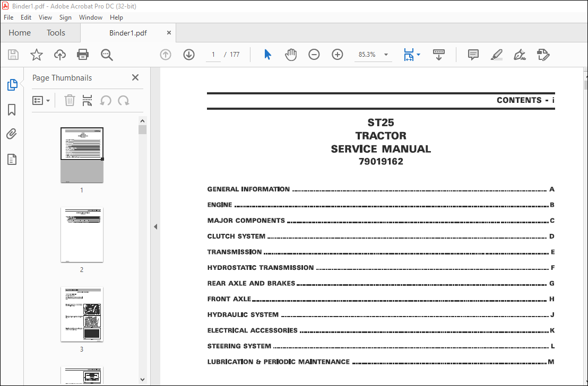Choose the selection arrow tool
This screenshot has width=588, height=386.
[267, 55]
